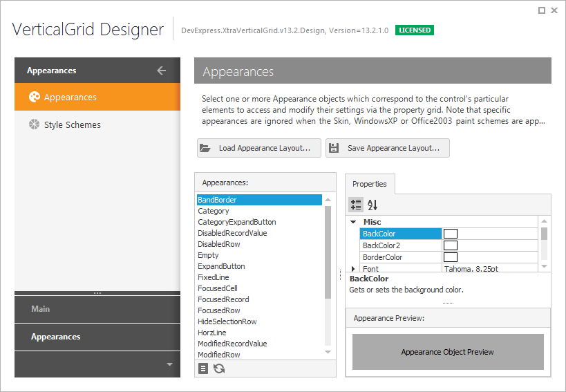Click the select-all list icon below Appearances

tap(203, 368)
